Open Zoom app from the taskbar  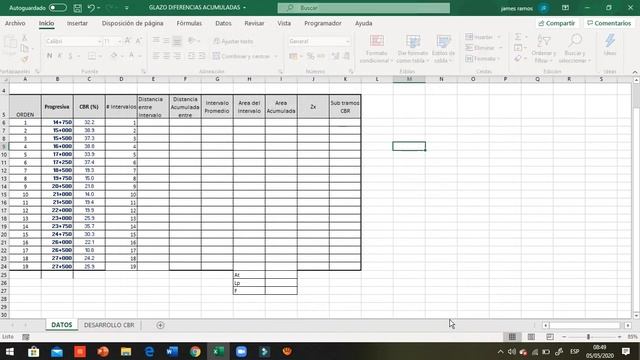(x=241, y=351)
